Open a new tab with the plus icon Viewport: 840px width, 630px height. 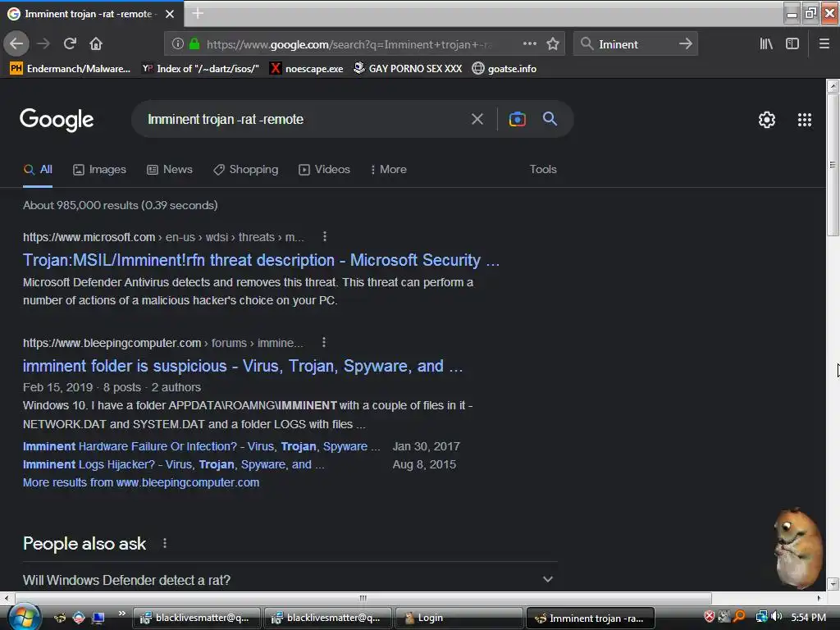198,13
